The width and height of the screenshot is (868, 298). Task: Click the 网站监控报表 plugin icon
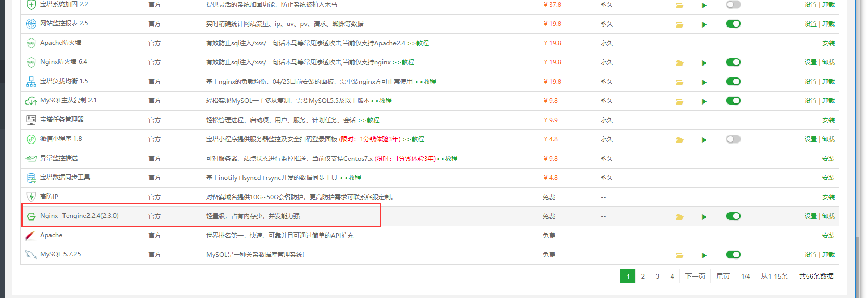tap(31, 23)
